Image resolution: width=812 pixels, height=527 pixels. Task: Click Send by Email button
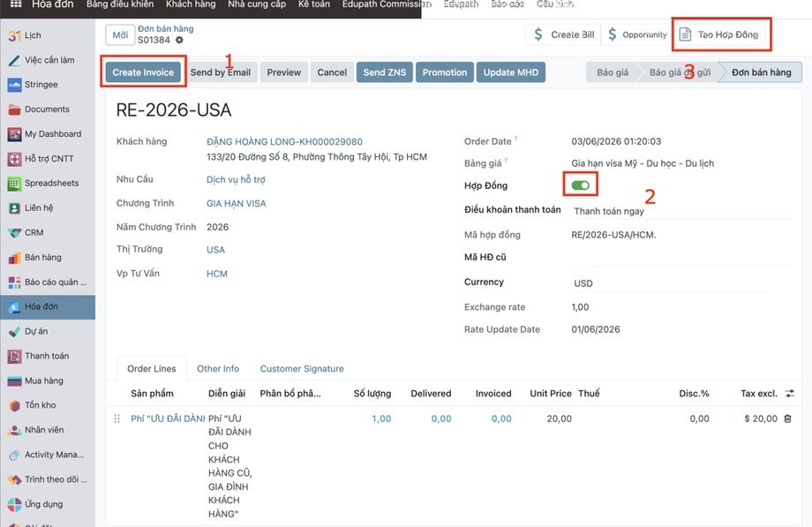221,72
